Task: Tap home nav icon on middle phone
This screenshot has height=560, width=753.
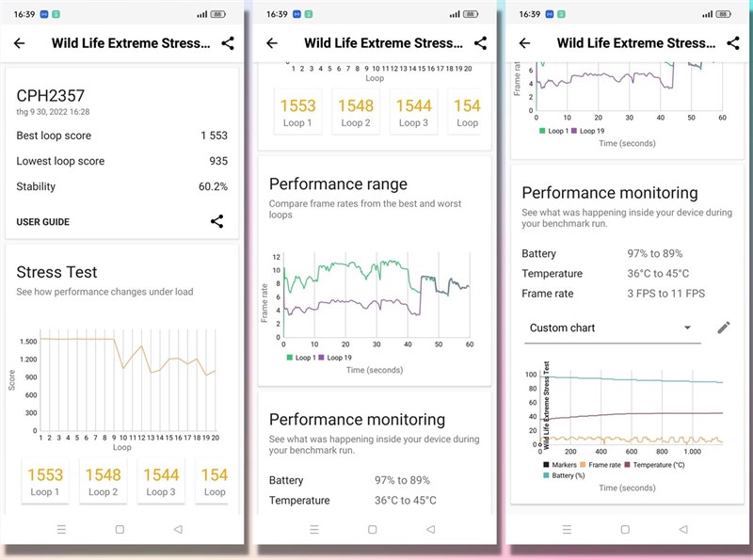Action: [372, 529]
